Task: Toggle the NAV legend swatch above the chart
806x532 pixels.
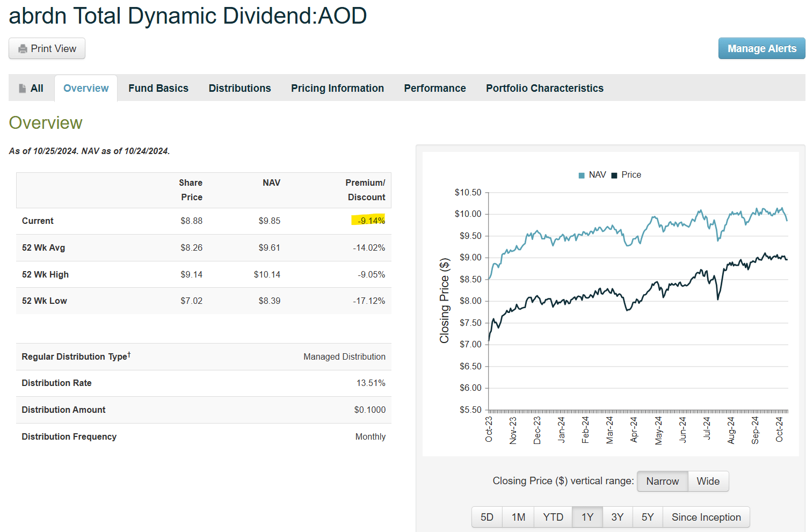Action: pos(581,175)
